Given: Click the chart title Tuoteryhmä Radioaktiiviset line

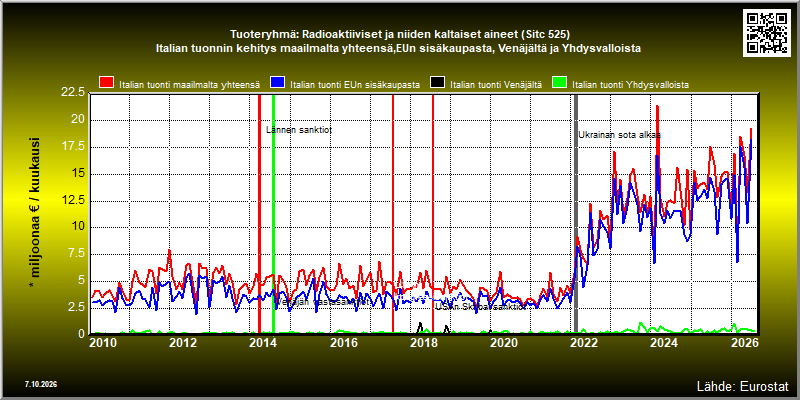Looking at the screenshot, I should point(400,35).
